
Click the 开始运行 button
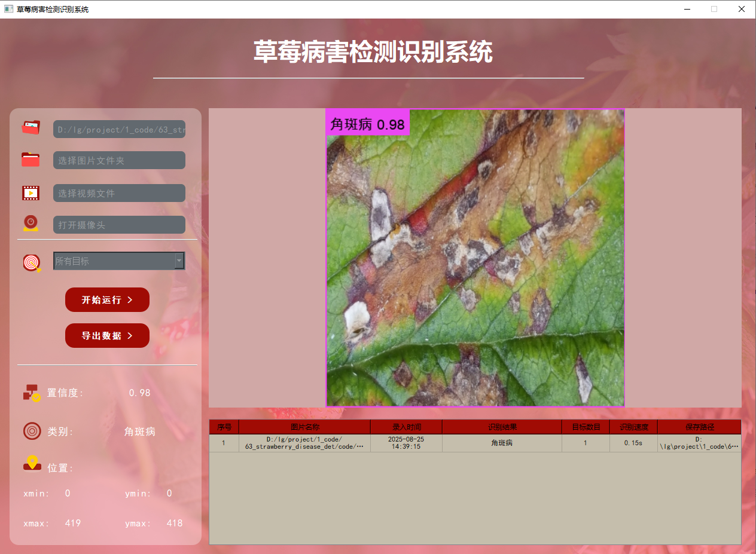click(x=107, y=299)
